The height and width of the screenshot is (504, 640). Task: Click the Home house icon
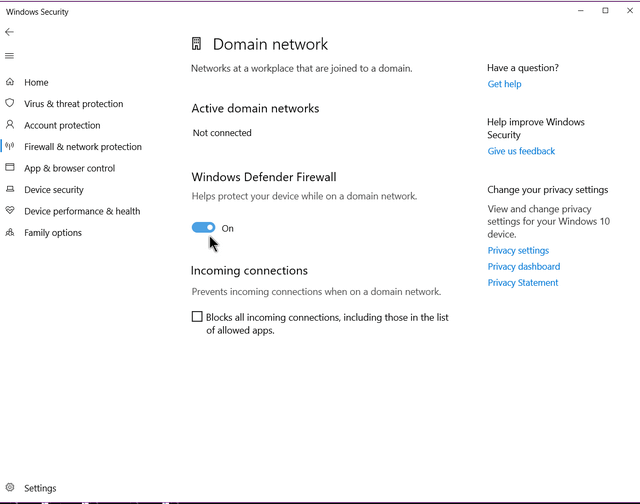pos(10,82)
